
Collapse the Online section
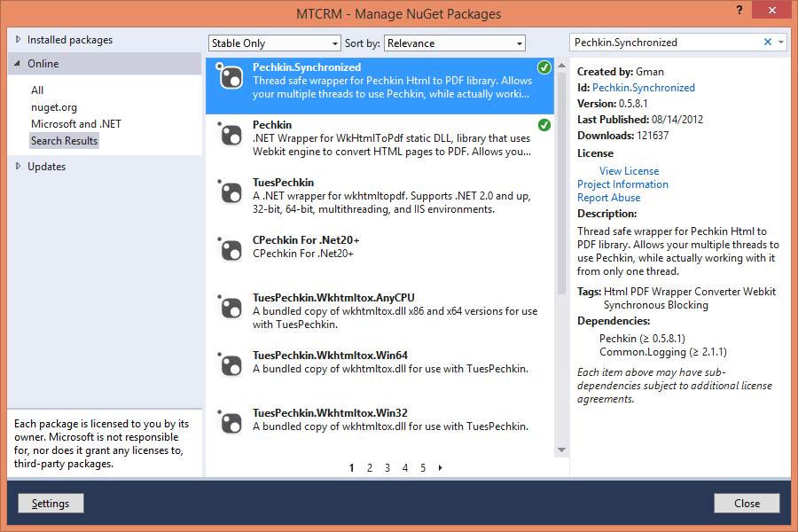pyautogui.click(x=18, y=64)
